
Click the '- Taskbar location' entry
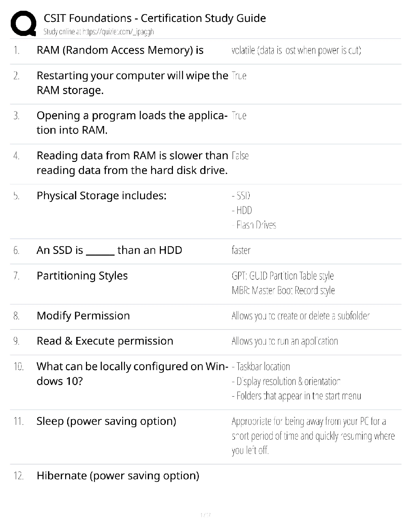261,366
